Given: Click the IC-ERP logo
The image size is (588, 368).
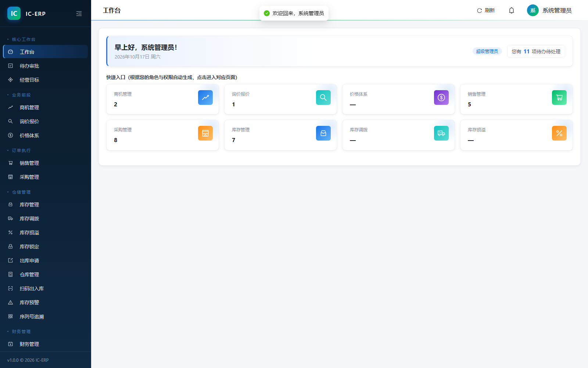Looking at the screenshot, I should [14, 13].
